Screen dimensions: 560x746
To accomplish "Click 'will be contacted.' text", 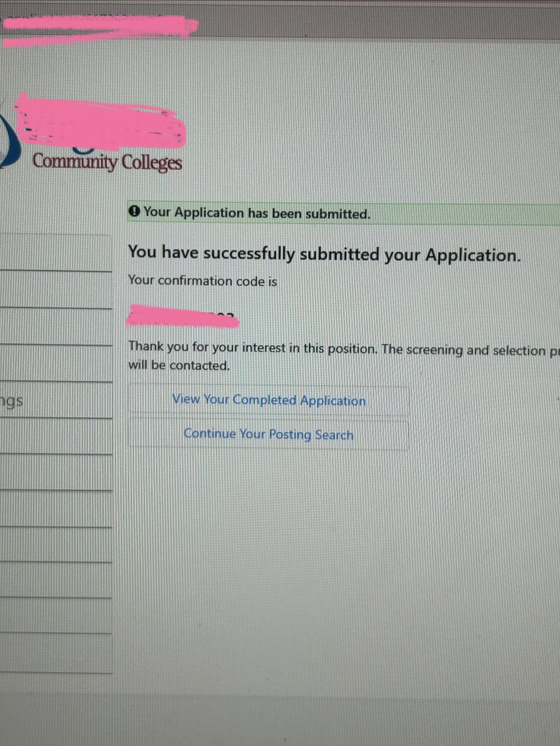I will point(179,366).
